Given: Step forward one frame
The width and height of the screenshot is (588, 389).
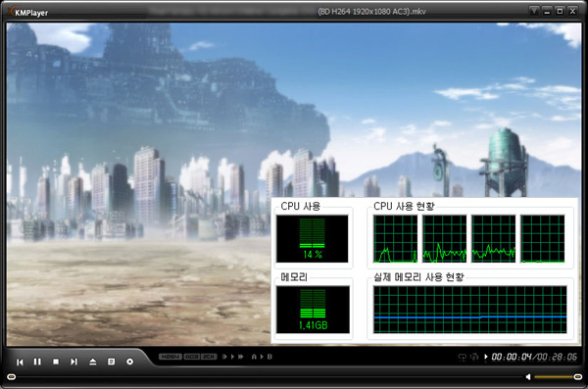Looking at the screenshot, I should (224, 357).
